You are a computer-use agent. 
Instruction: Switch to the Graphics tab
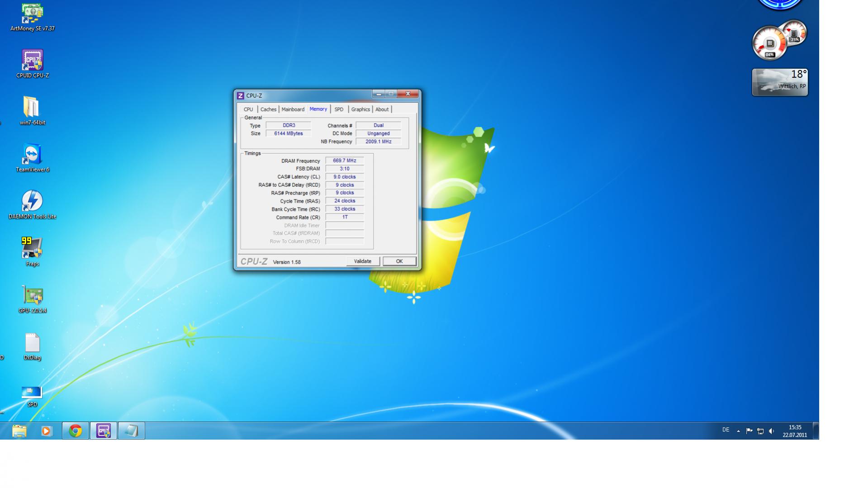coord(360,109)
